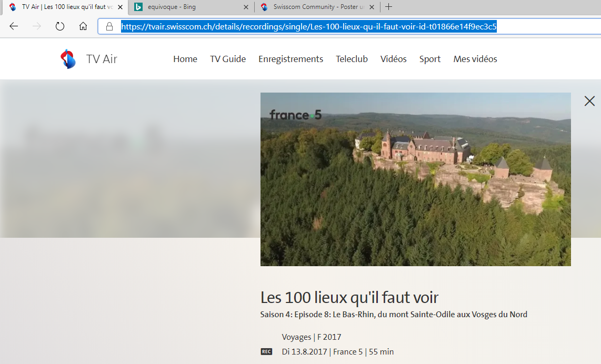
Task: Open the Home menu item
Action: tap(185, 59)
